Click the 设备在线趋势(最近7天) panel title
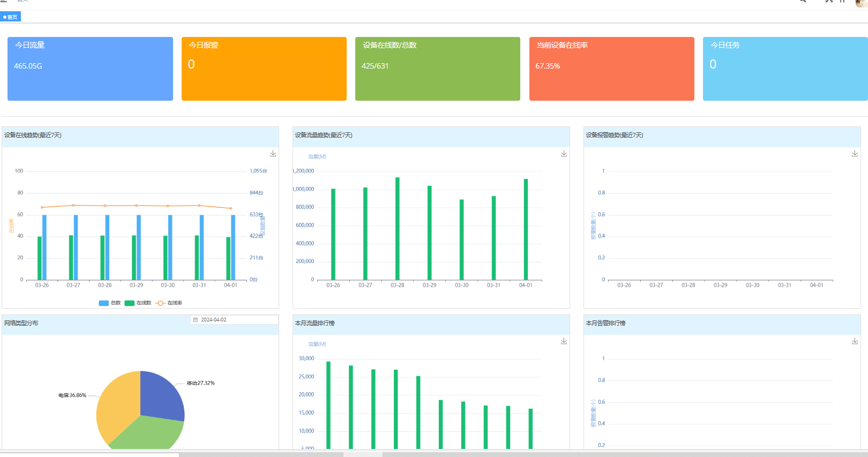The image size is (868, 457). click(x=33, y=135)
